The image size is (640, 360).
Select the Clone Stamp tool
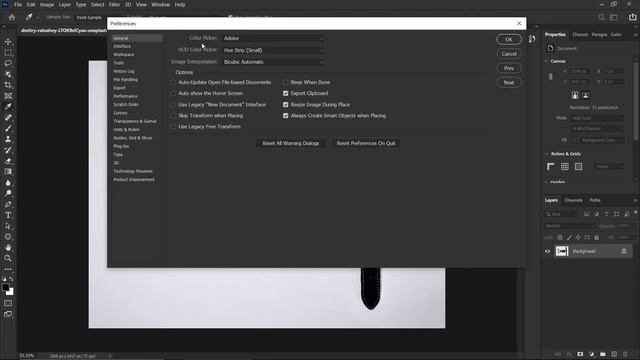tap(8, 139)
